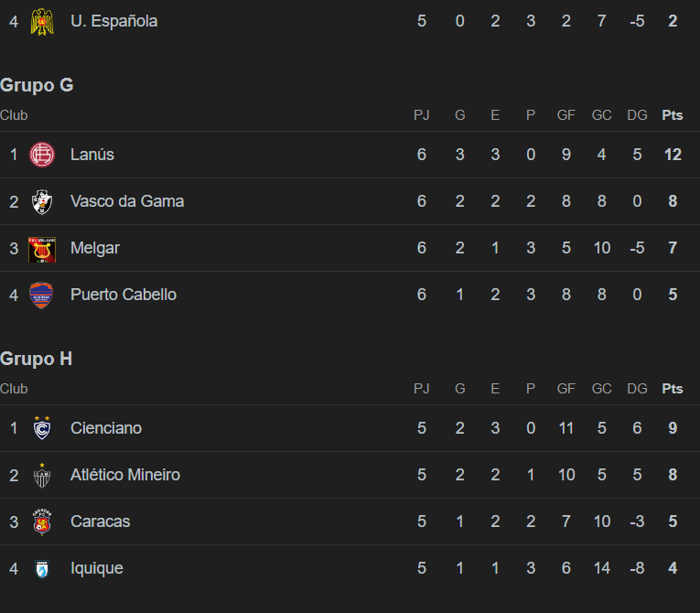Click the Atlético Mineiro crest icon
Screen dimensions: 700x613
tap(42, 476)
